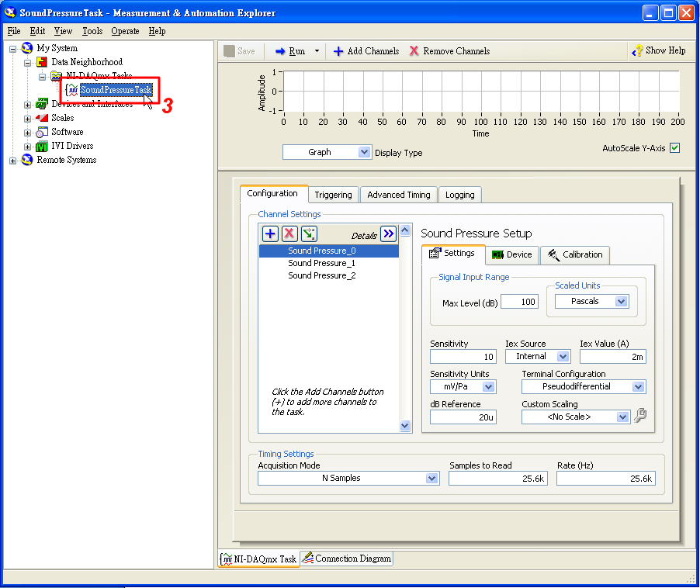Select channel Sound Pressure_0
This screenshot has width=700, height=588.
329,251
